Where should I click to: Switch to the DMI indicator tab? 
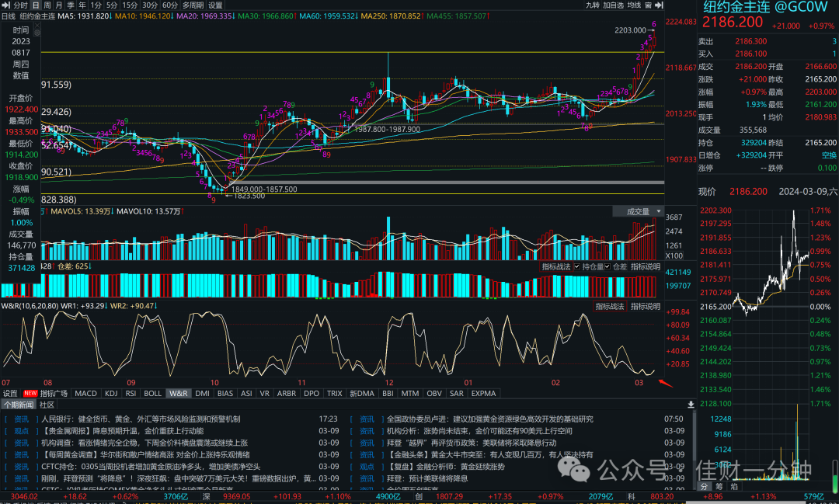coord(202,393)
